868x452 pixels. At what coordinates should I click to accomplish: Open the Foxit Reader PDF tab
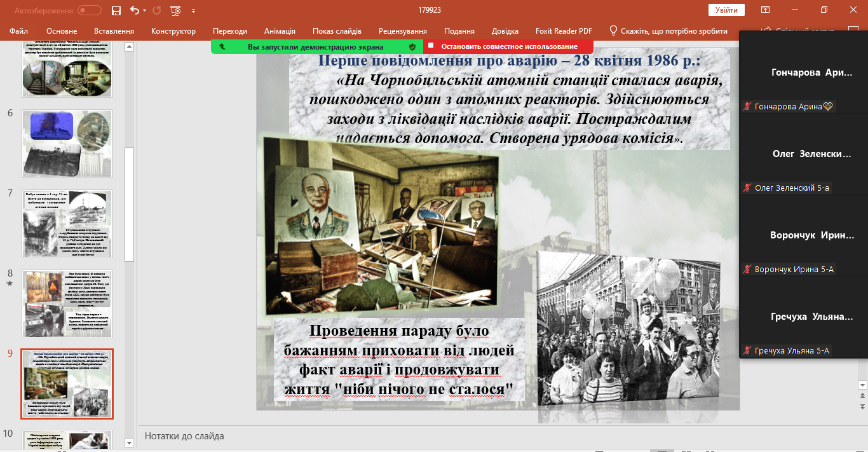coord(564,31)
